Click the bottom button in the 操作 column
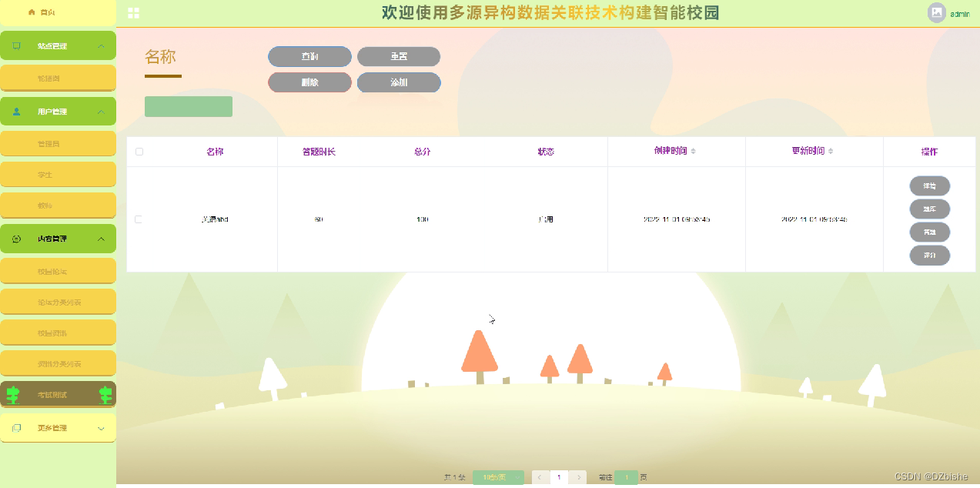Screen dimensions: 980x488 (929, 255)
